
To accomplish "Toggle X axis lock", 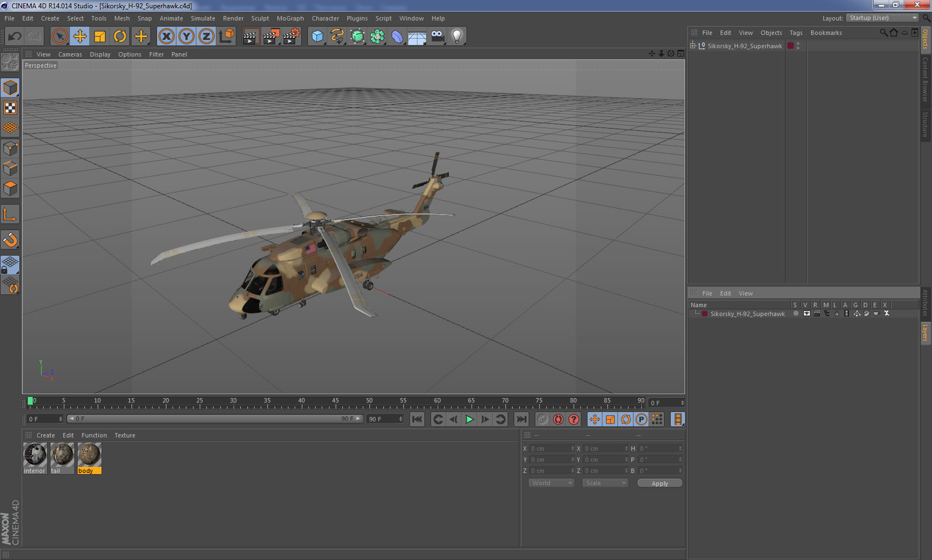I will (x=166, y=37).
